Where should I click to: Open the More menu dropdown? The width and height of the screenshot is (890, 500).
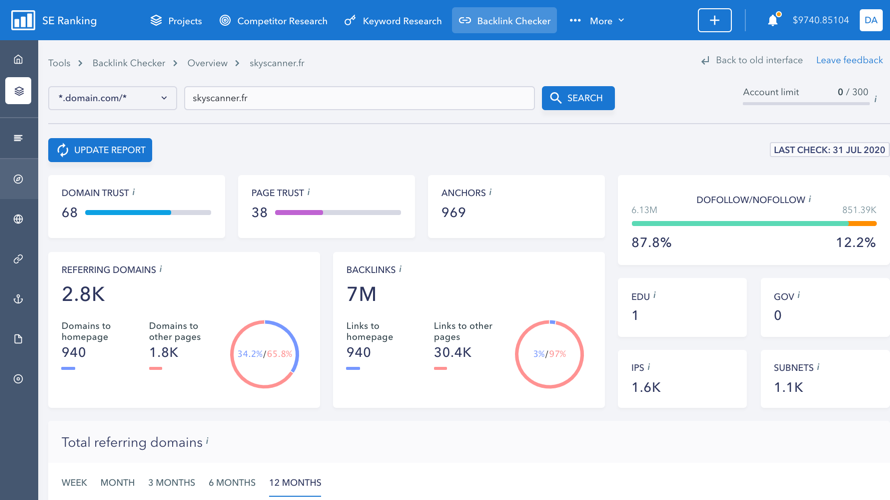point(598,20)
